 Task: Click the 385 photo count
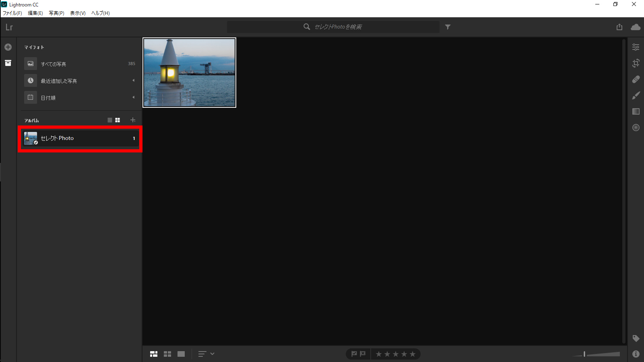pos(132,64)
